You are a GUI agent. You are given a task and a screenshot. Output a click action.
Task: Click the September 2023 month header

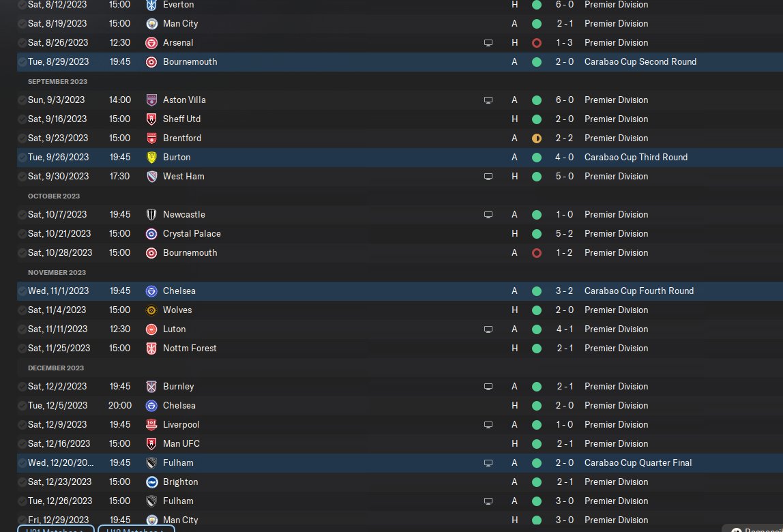(x=57, y=81)
